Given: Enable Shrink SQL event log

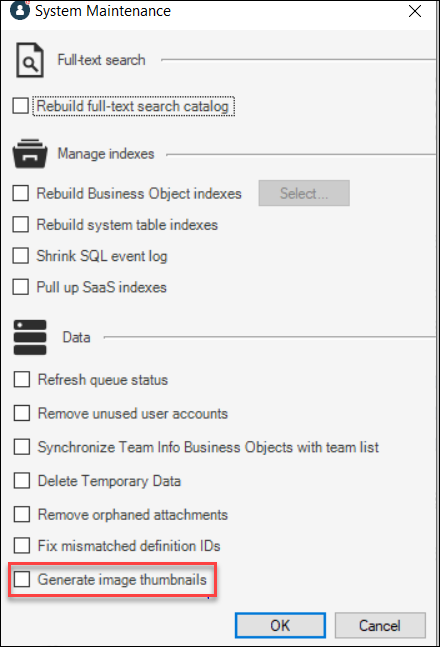Looking at the screenshot, I should (21, 255).
